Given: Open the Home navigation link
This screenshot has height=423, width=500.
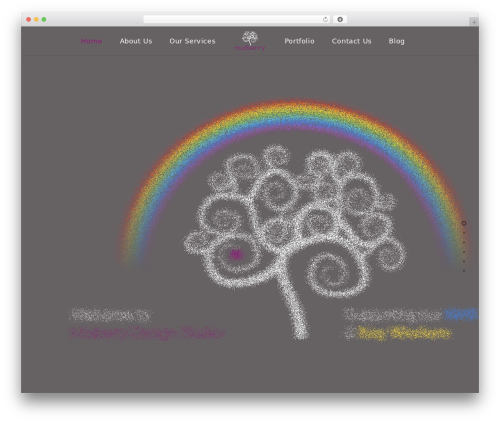Looking at the screenshot, I should pyautogui.click(x=91, y=41).
